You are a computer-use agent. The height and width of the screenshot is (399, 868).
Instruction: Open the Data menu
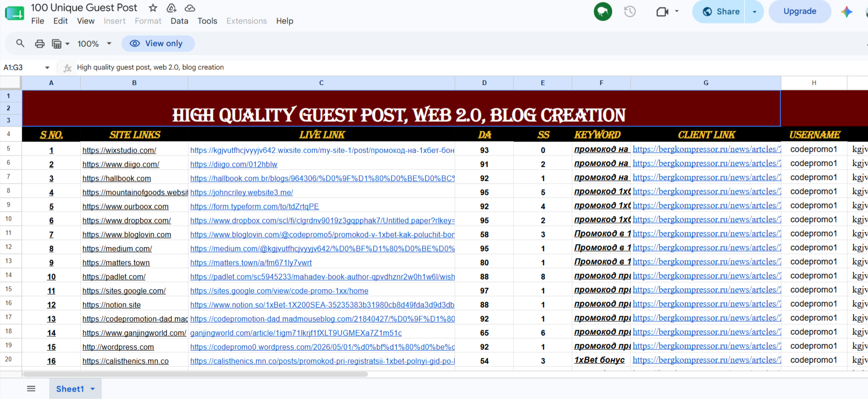180,21
